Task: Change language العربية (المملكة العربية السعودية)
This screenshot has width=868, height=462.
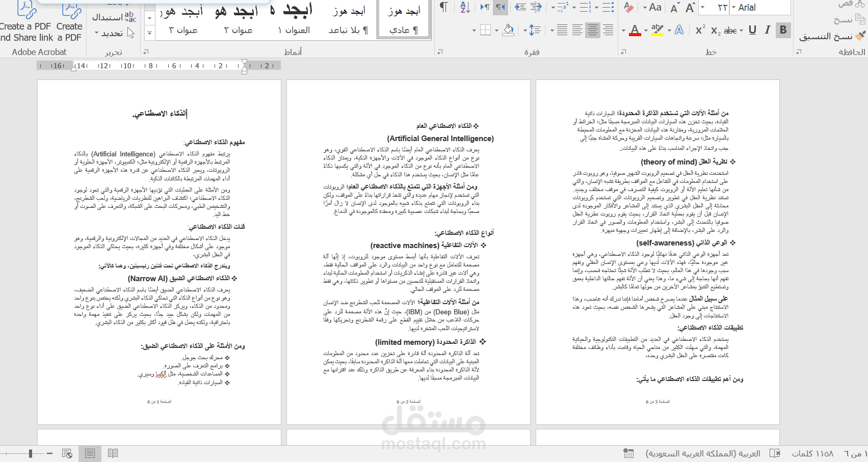Action: (x=703, y=453)
